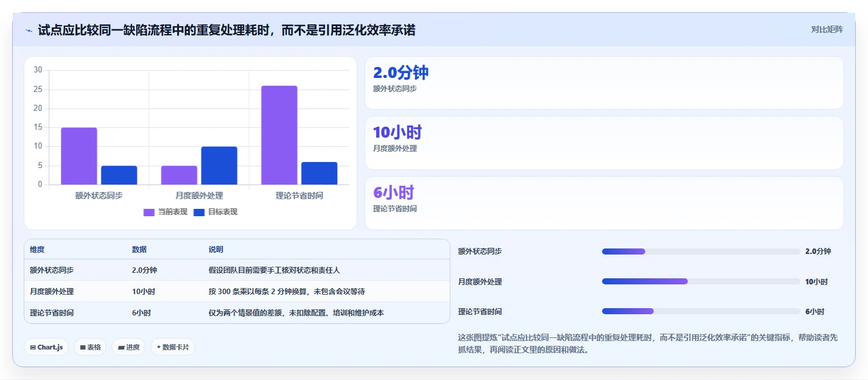Click the 理论节省时间 cell in the table
This screenshot has width=868, height=380.
(52, 313)
